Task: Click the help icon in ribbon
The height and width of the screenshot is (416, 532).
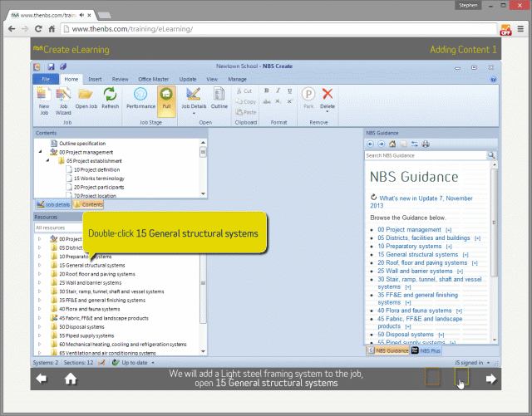Action: point(493,80)
